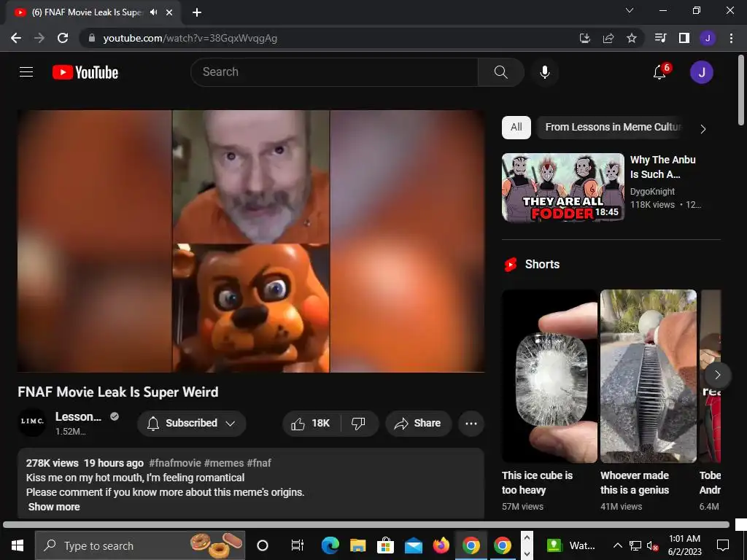The width and height of the screenshot is (747, 560).
Task: Toggle the Chrome side panel
Action: click(684, 38)
